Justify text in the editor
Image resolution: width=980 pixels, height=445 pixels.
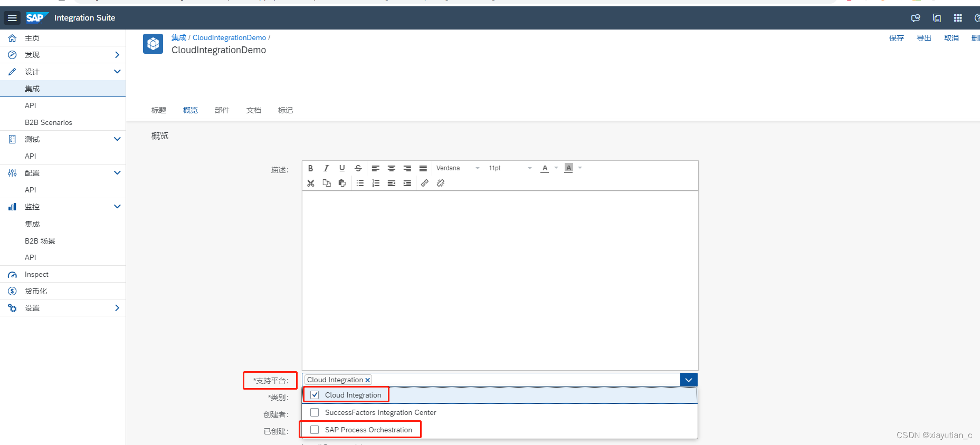(x=423, y=168)
